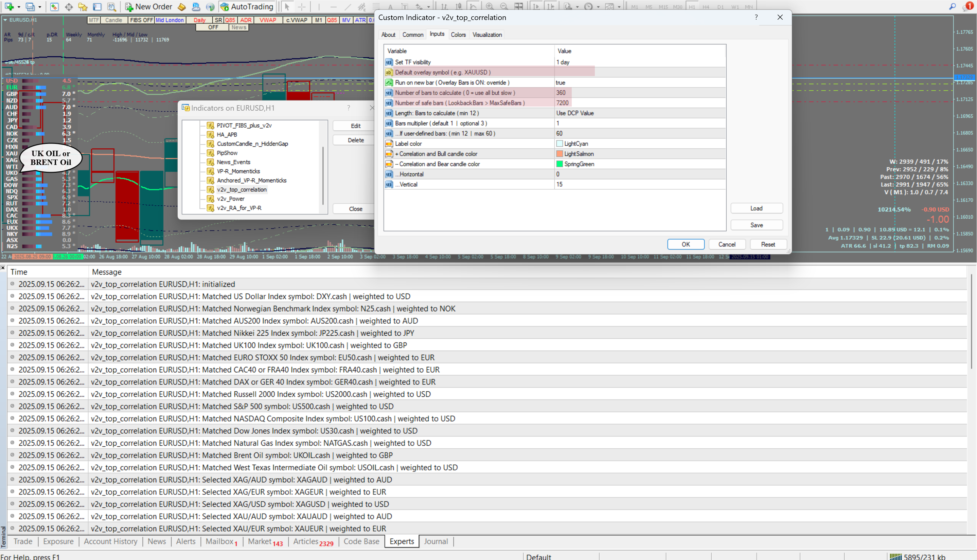The height and width of the screenshot is (560, 977).
Task: Expand the new chart dropdown arrow
Action: point(18,7)
